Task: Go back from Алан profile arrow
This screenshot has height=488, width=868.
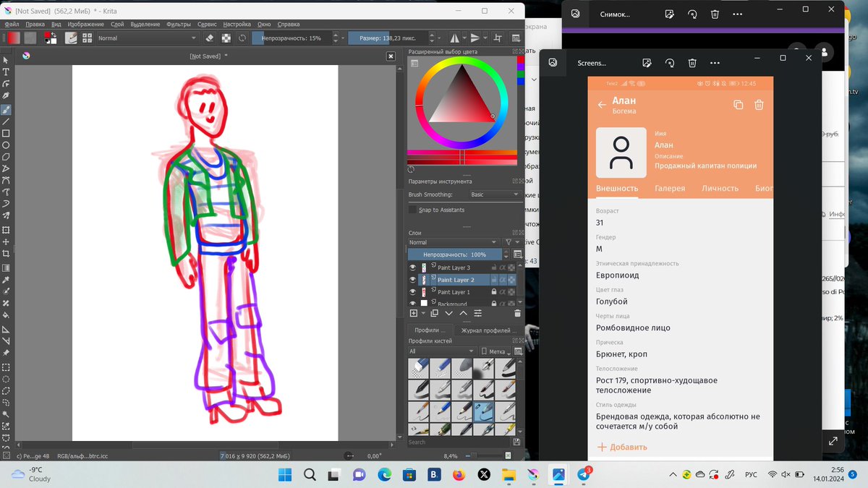Action: (x=602, y=105)
